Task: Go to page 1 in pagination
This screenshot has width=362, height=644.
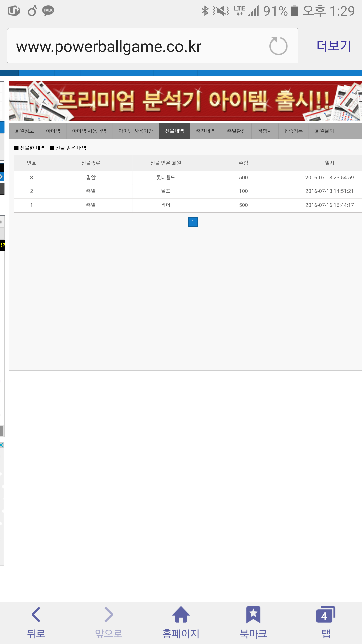Action: [x=193, y=222]
